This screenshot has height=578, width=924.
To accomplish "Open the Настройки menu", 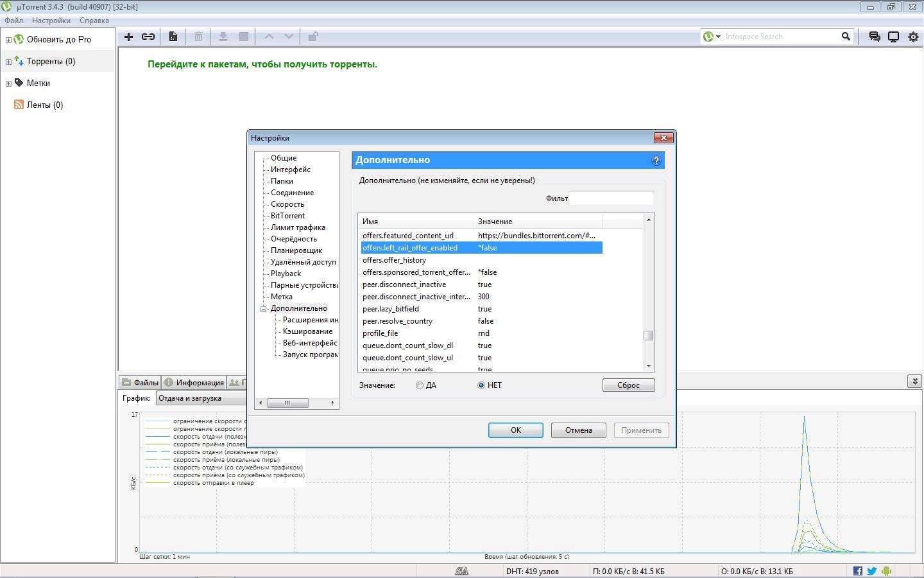I will (x=51, y=20).
